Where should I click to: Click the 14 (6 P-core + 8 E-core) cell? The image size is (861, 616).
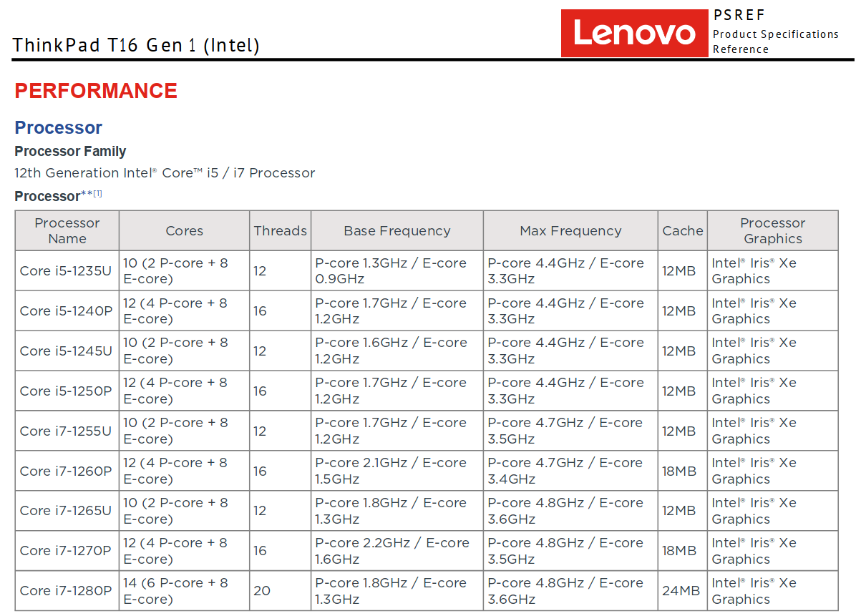[x=184, y=591]
